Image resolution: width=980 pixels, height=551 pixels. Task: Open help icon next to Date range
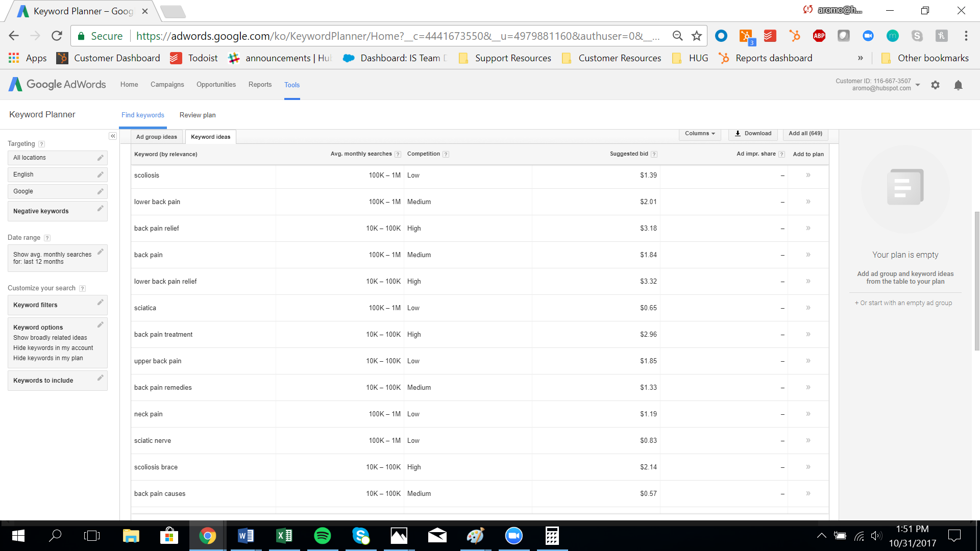tap(47, 238)
